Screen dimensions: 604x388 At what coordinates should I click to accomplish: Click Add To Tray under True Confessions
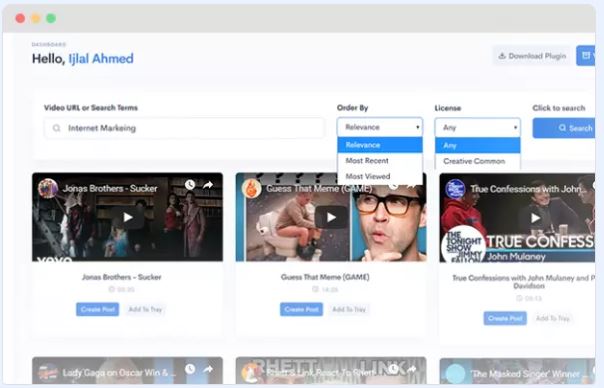click(553, 318)
